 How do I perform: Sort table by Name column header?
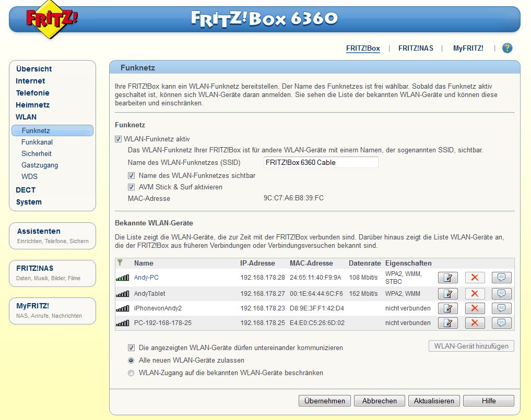point(144,263)
